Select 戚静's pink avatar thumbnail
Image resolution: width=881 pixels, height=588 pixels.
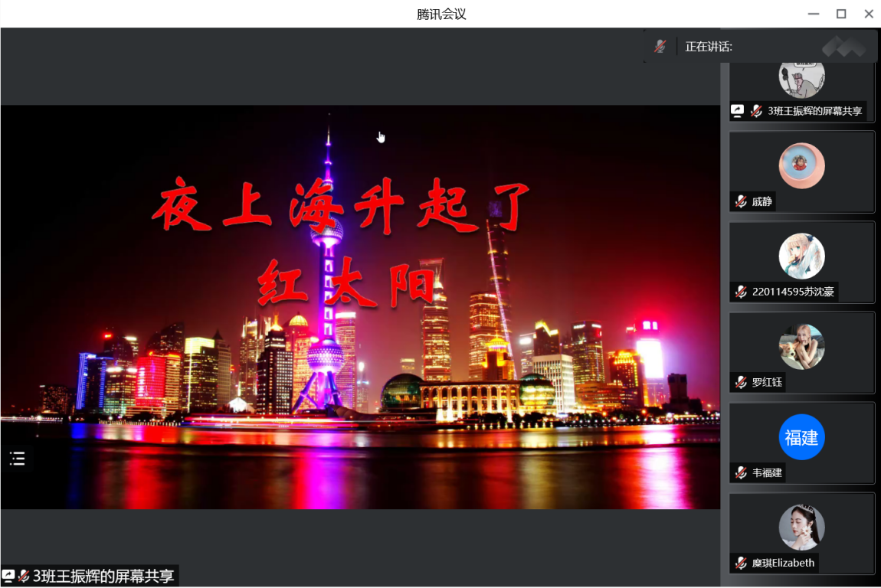[801, 166]
